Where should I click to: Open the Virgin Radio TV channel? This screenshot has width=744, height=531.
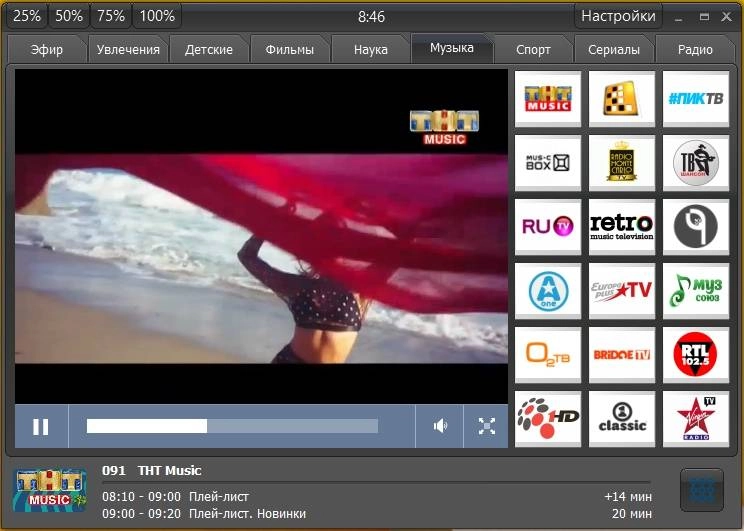(696, 419)
